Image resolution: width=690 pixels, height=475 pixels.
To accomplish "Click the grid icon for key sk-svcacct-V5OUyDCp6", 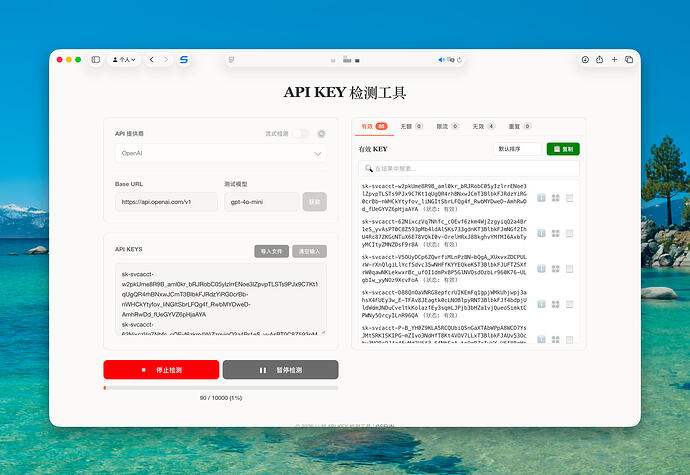I will tap(556, 269).
